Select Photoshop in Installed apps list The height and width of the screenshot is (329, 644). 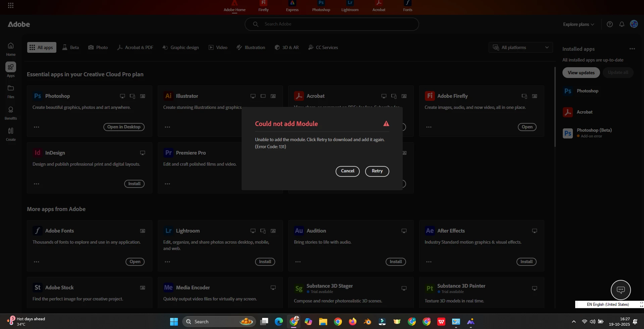click(x=587, y=91)
